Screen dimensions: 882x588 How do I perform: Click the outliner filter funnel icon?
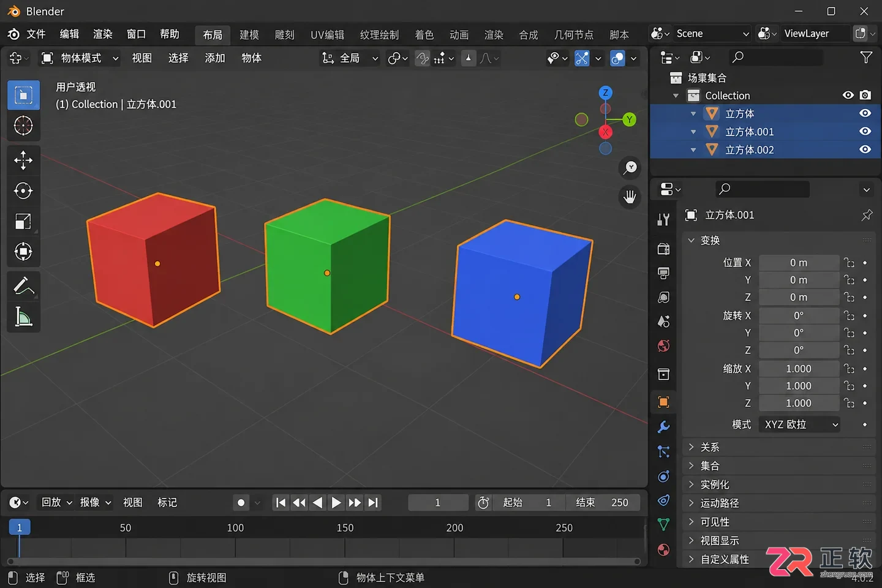coord(866,57)
